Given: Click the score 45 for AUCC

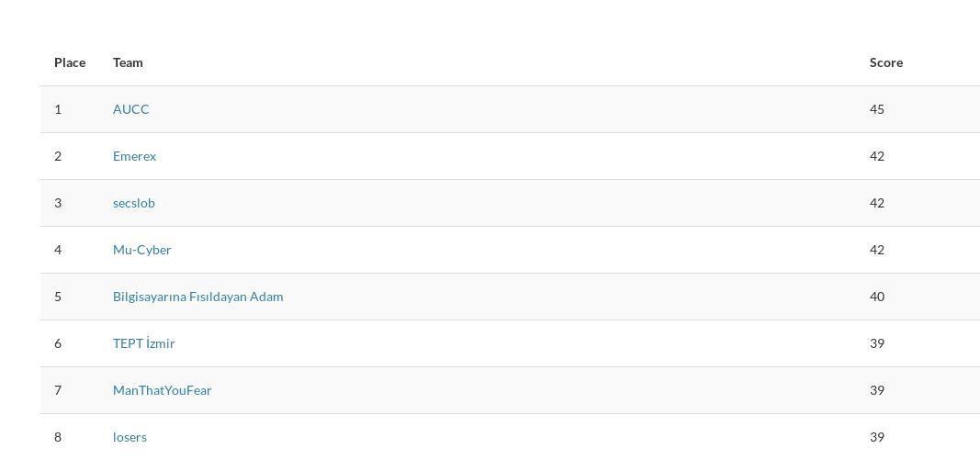Looking at the screenshot, I should tap(877, 109).
